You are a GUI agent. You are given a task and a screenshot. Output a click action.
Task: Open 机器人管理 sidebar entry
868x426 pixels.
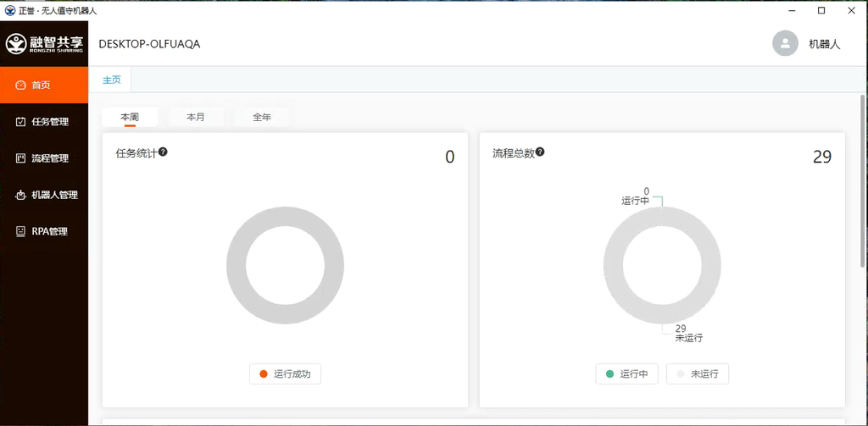point(44,195)
